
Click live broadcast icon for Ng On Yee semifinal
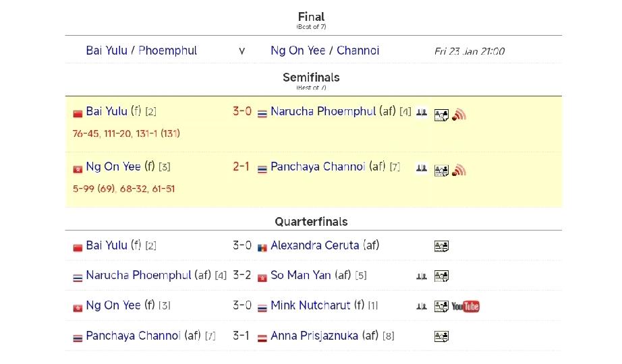pos(459,171)
